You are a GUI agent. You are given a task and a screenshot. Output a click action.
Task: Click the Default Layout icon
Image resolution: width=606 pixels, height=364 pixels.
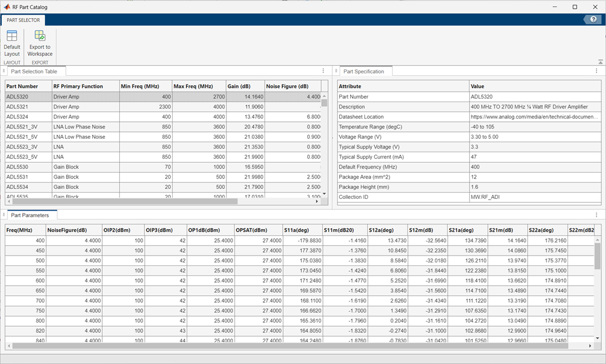[x=12, y=37]
